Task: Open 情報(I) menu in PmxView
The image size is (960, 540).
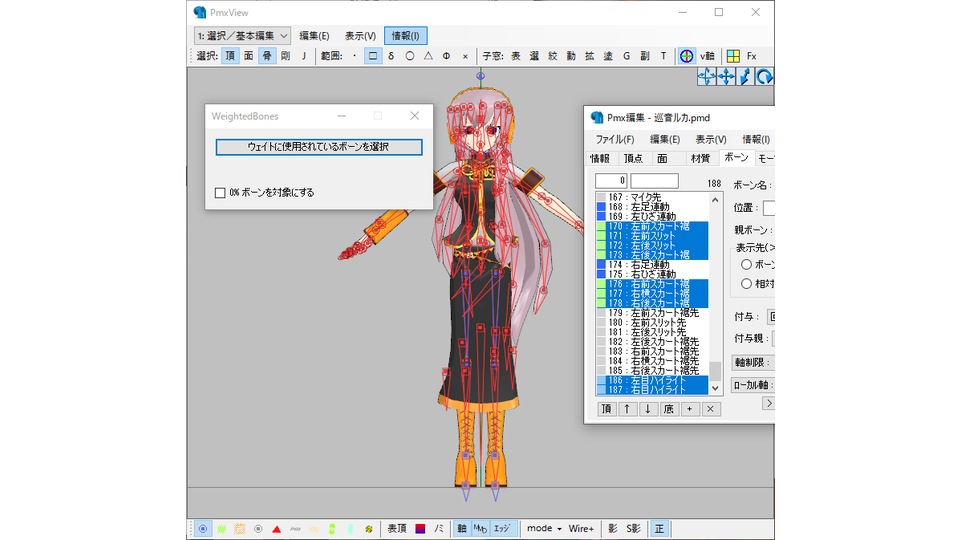Action: point(405,36)
